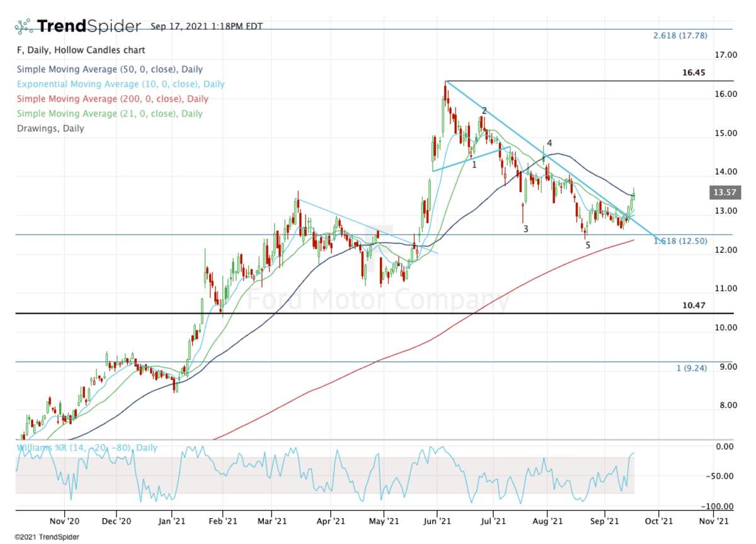Viewport: 756px width, 544px height.
Task: Click the 17.00 price axis label
Action: (726, 55)
